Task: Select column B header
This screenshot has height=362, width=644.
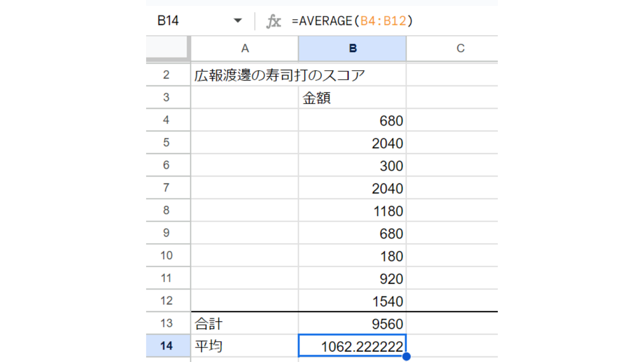Action: point(352,48)
